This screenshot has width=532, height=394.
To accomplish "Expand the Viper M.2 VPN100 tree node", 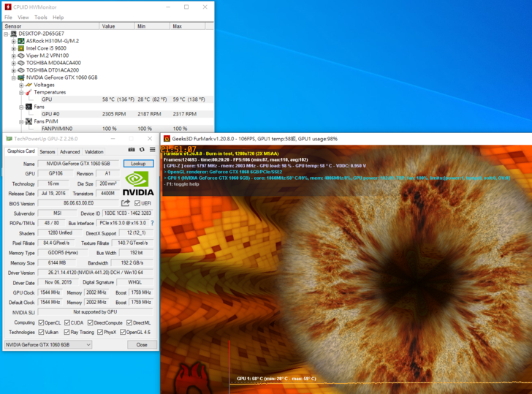I will tap(13, 56).
